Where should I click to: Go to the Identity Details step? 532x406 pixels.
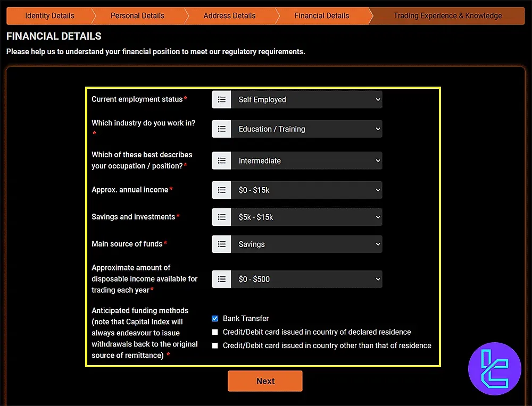click(x=49, y=15)
